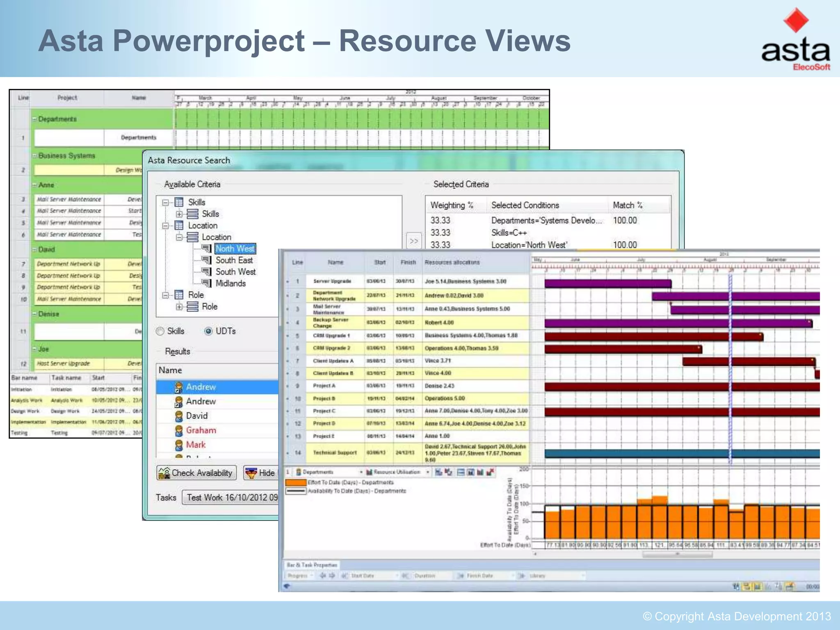Select the UDTs radio button
Screen dimensions: 840x630
click(208, 331)
